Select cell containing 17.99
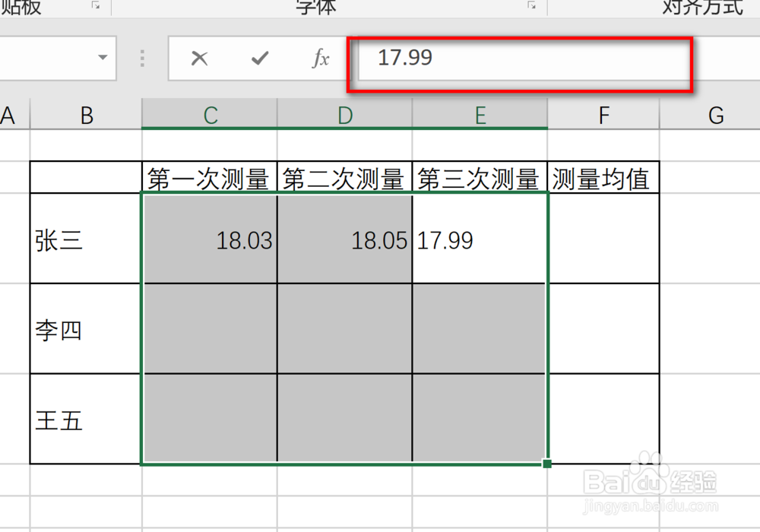The width and height of the screenshot is (760, 532). click(480, 239)
